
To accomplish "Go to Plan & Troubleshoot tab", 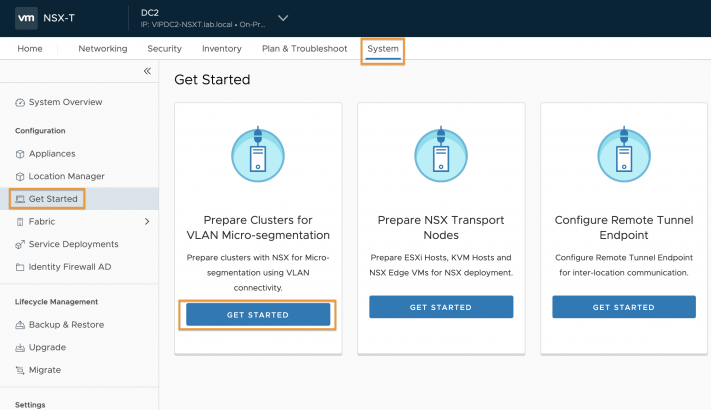I will coord(304,49).
